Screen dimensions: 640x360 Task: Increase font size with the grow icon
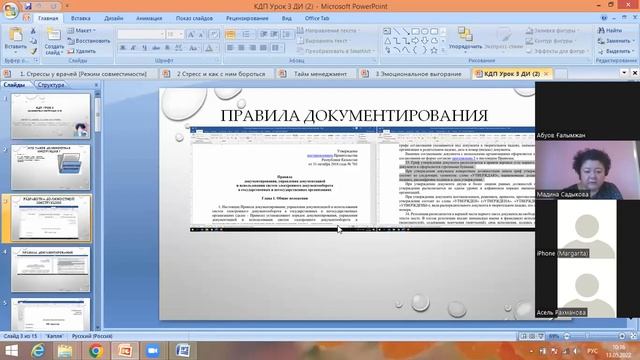point(191,35)
